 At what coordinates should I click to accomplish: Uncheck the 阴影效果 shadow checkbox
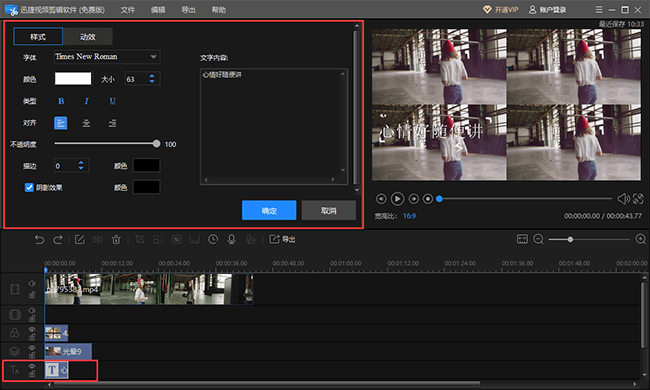pos(29,187)
